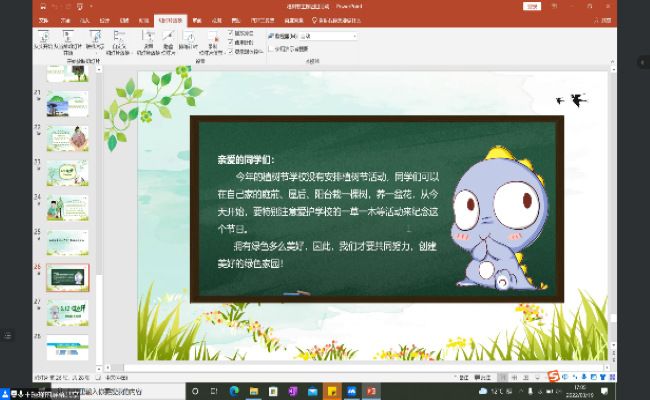Expand the Monitor selection dropdown
650x400 pixels.
click(x=353, y=36)
